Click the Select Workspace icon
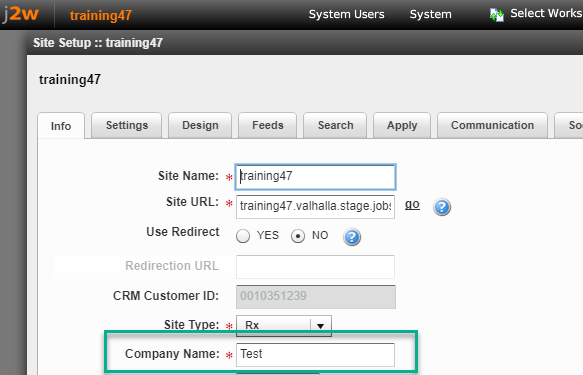The width and height of the screenshot is (583, 375). (x=497, y=15)
